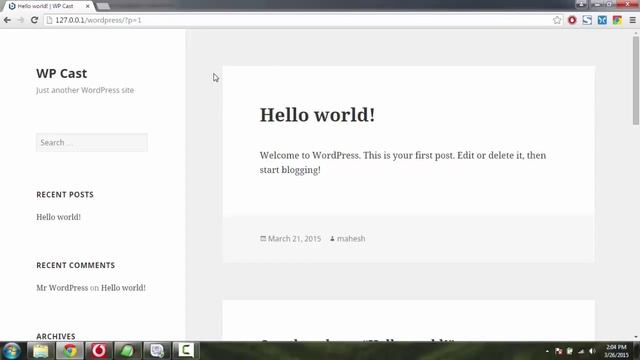Open the Windows Start button

11,351
